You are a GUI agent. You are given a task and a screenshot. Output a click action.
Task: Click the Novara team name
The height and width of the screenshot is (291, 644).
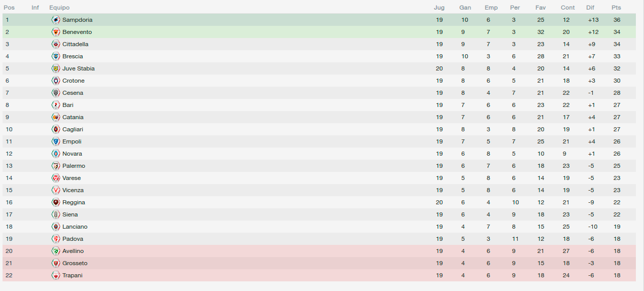pyautogui.click(x=72, y=154)
